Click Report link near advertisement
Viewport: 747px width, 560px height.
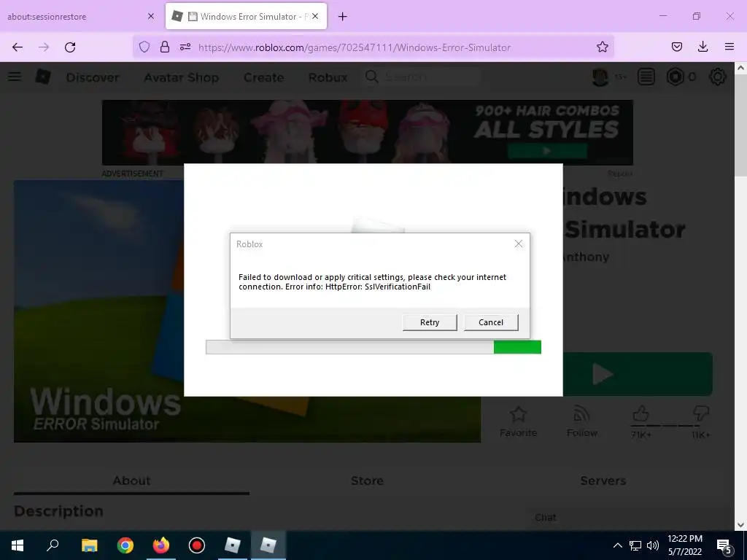point(620,174)
